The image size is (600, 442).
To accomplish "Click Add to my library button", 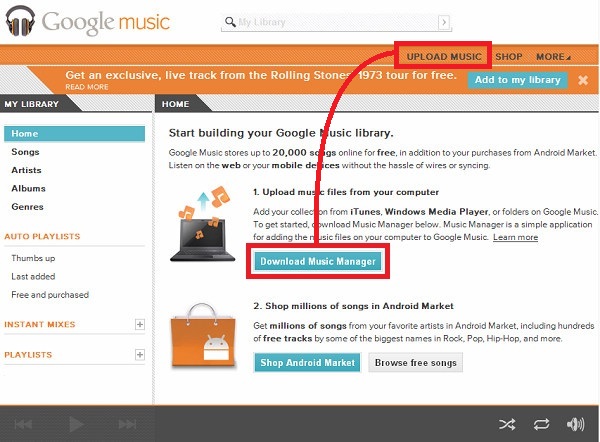I will pyautogui.click(x=517, y=80).
